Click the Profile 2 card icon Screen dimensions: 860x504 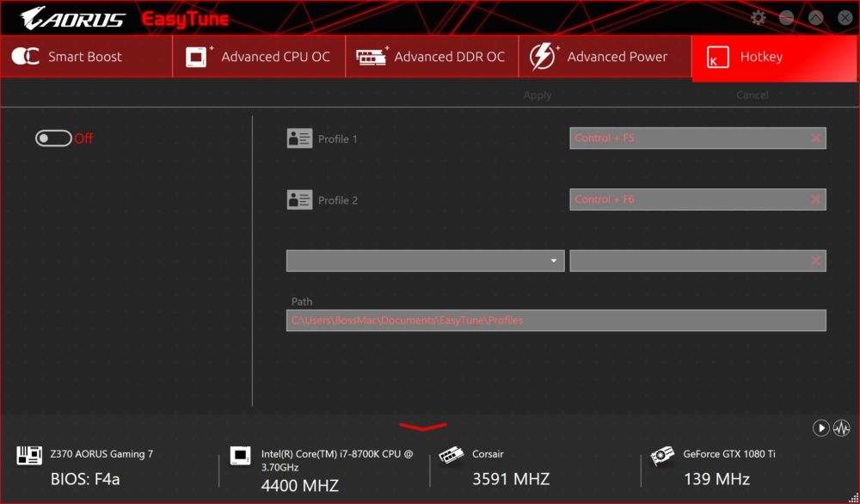299,200
